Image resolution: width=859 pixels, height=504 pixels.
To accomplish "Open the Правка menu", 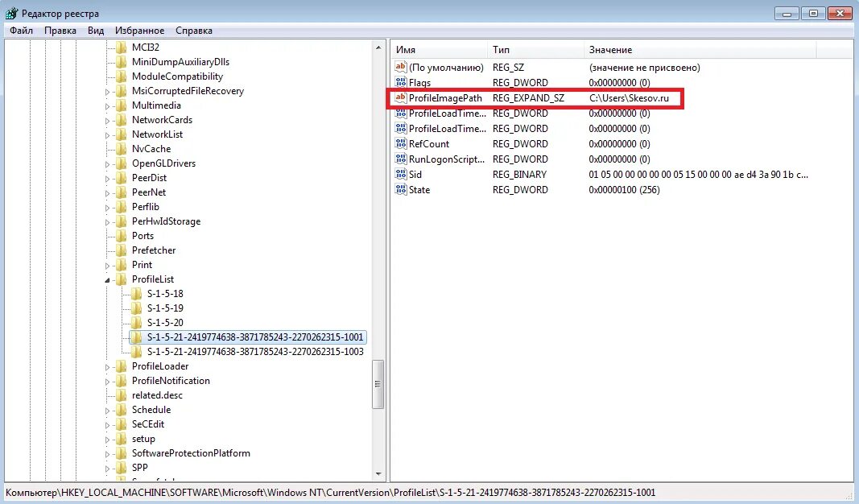I will [x=60, y=30].
